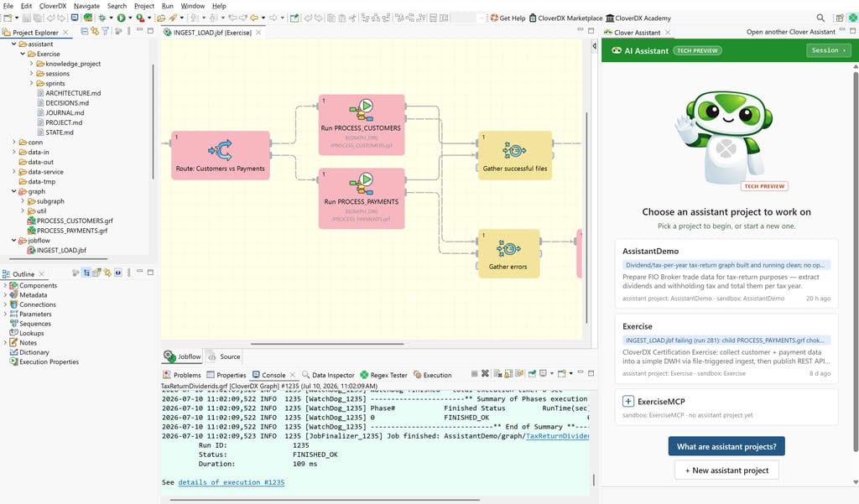Click the CloverDX Academy building icon
Viewport: 859px width, 504px height.
[610, 18]
